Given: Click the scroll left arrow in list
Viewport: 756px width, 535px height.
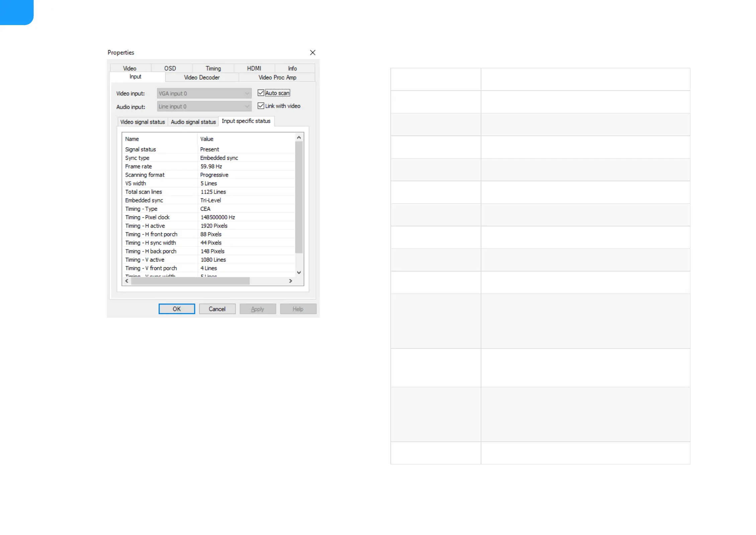Looking at the screenshot, I should pyautogui.click(x=127, y=281).
